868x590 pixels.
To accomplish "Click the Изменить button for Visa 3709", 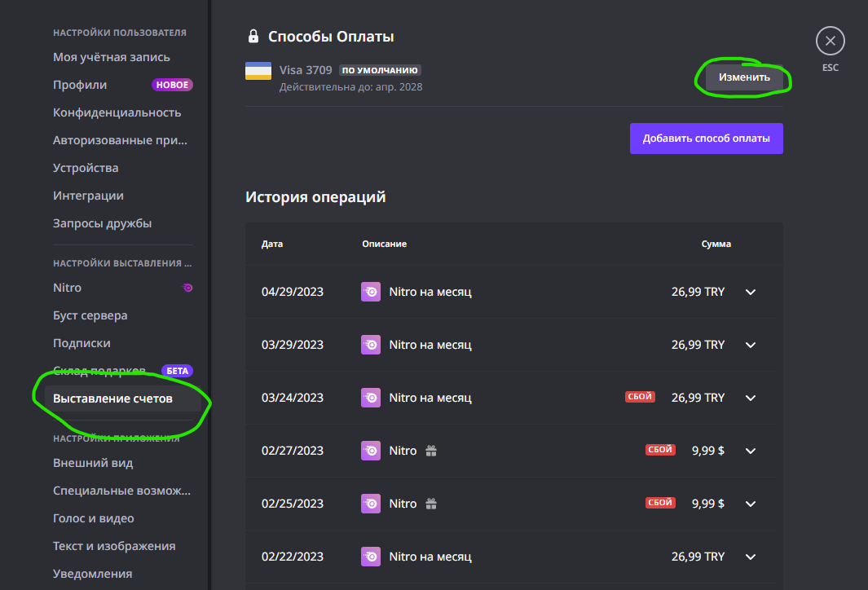I will click(744, 77).
